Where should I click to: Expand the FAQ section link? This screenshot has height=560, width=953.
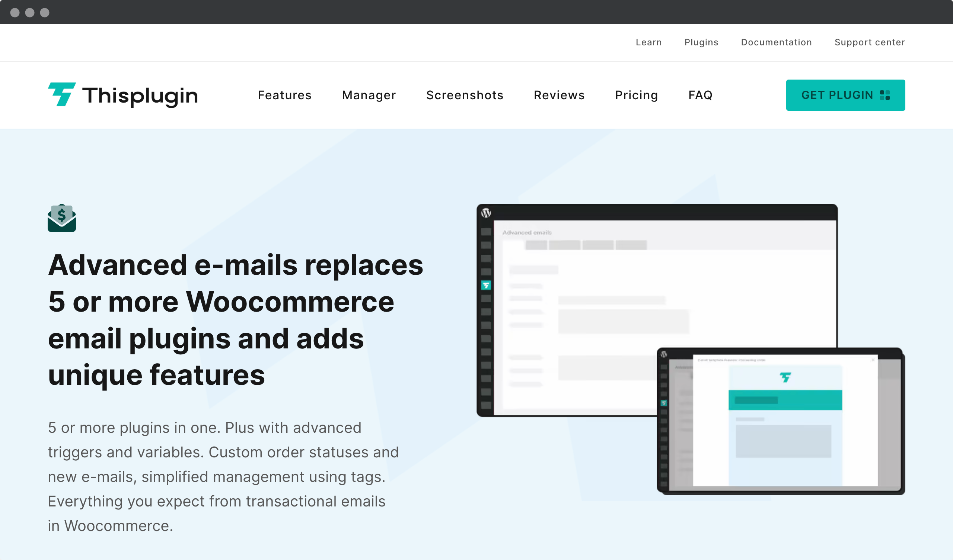tap(701, 95)
